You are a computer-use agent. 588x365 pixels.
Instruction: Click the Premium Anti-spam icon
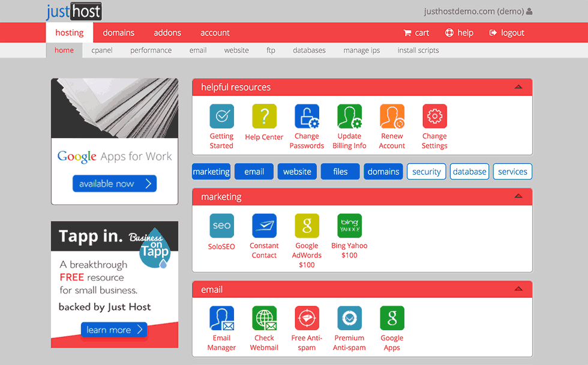pyautogui.click(x=349, y=318)
